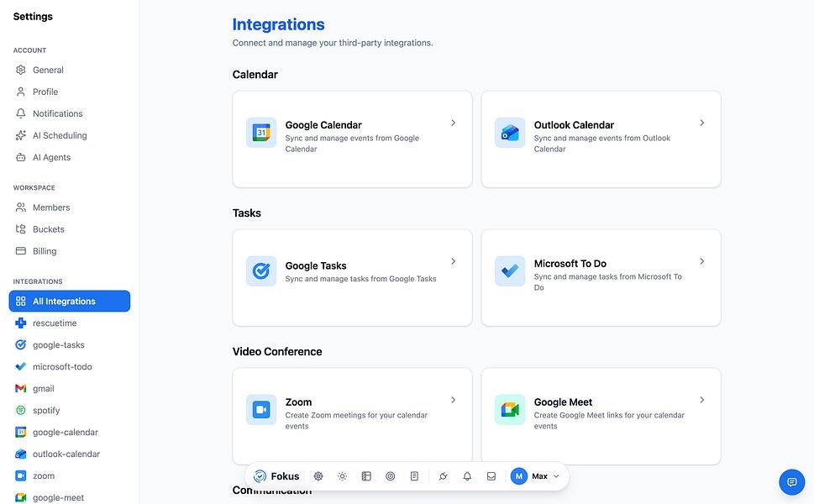Viewport: 814px width, 504px height.
Task: Open Billing settings
Action: [48, 250]
